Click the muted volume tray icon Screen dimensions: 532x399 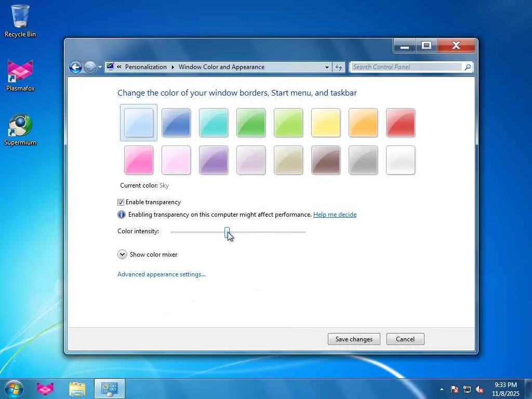click(x=480, y=389)
